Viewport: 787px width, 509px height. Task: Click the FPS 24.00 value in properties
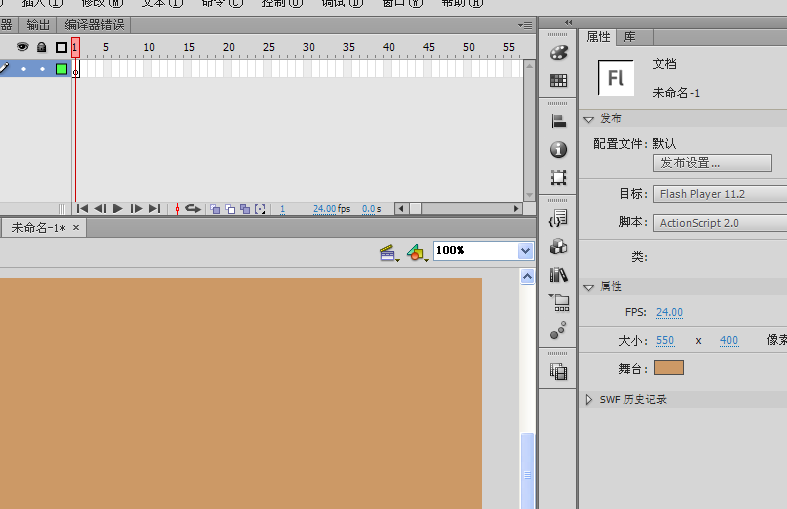(x=669, y=312)
